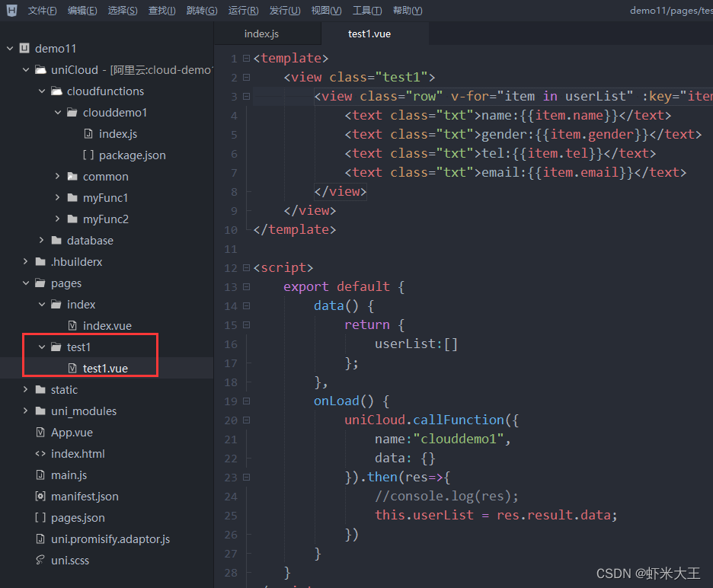
Task: Fold export default on line 13
Action: tap(247, 287)
